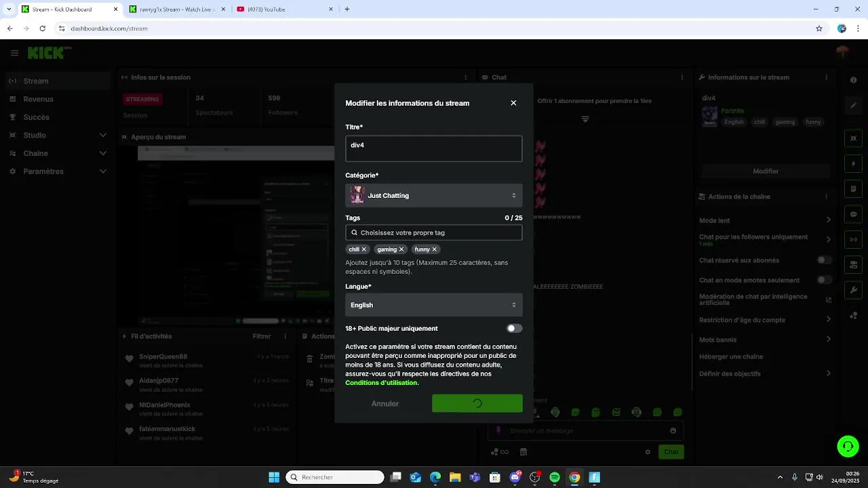Open 'Chat pour les followers uniquement' setting

[x=766, y=240]
